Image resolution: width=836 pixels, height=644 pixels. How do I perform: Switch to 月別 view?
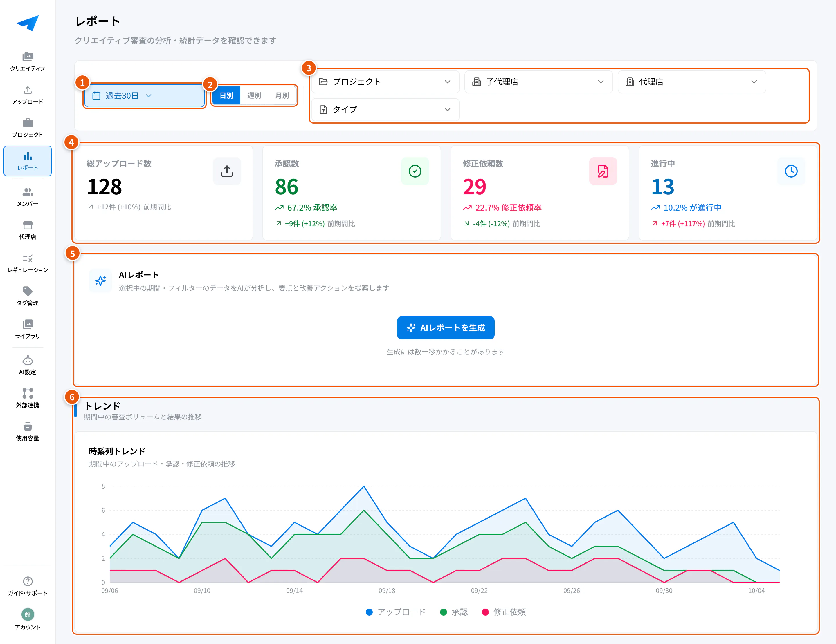coord(282,95)
